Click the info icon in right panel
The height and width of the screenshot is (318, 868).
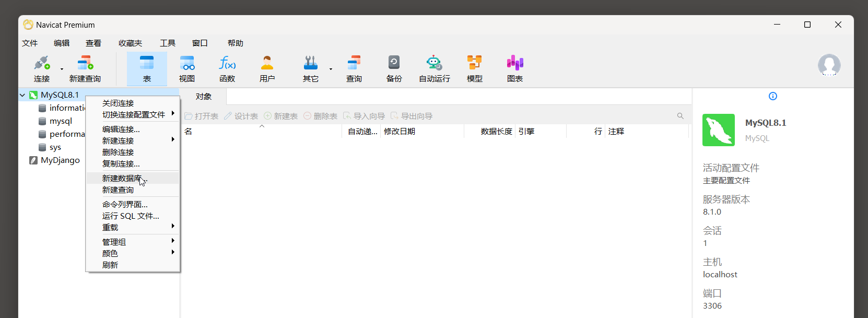point(773,96)
